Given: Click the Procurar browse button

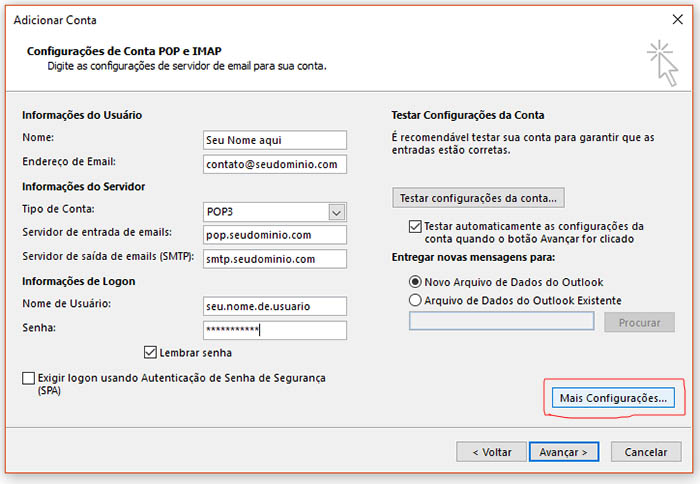Looking at the screenshot, I should click(x=639, y=322).
